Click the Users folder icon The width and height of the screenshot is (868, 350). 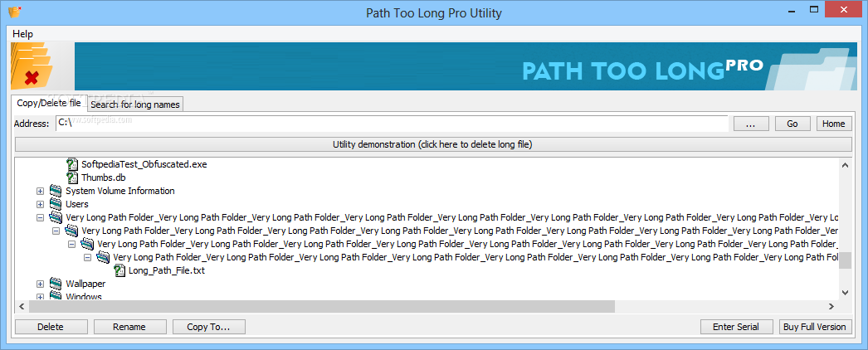pos(56,204)
